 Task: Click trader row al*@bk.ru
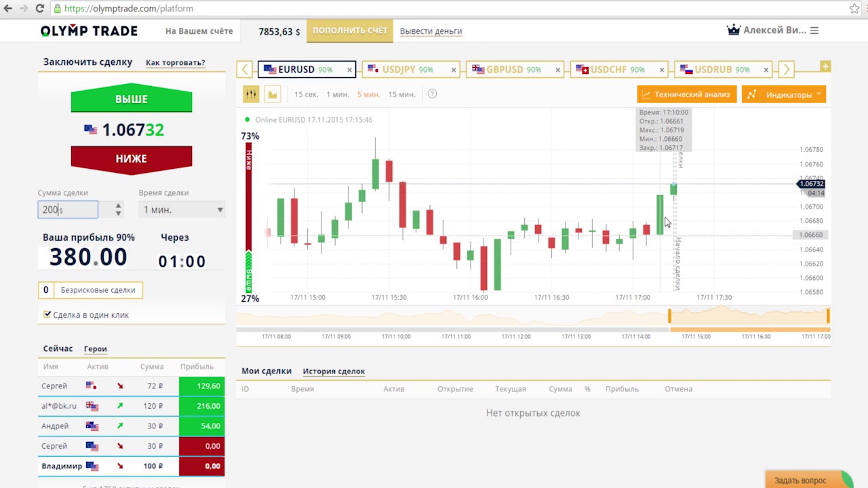click(x=132, y=406)
